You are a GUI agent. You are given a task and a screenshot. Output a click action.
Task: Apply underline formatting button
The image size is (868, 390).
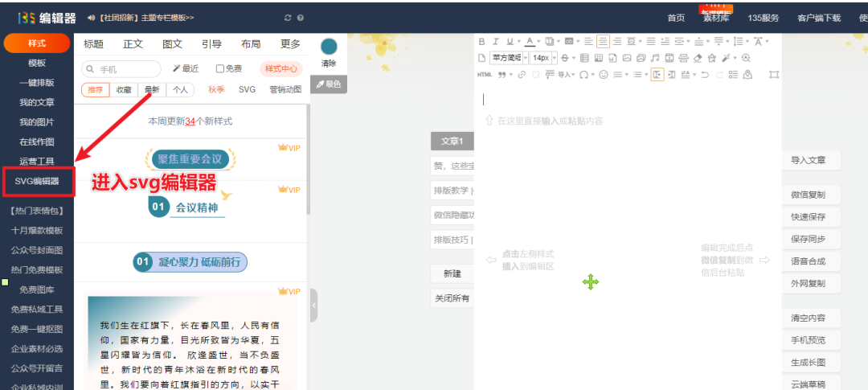(x=510, y=41)
